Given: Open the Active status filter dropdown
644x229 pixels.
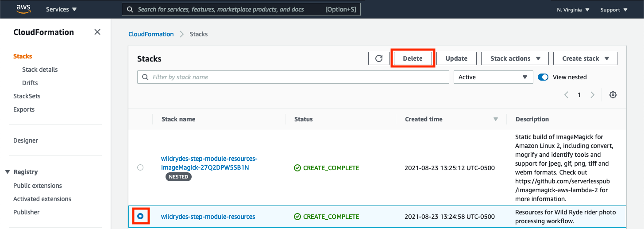Looking at the screenshot, I should (x=493, y=77).
